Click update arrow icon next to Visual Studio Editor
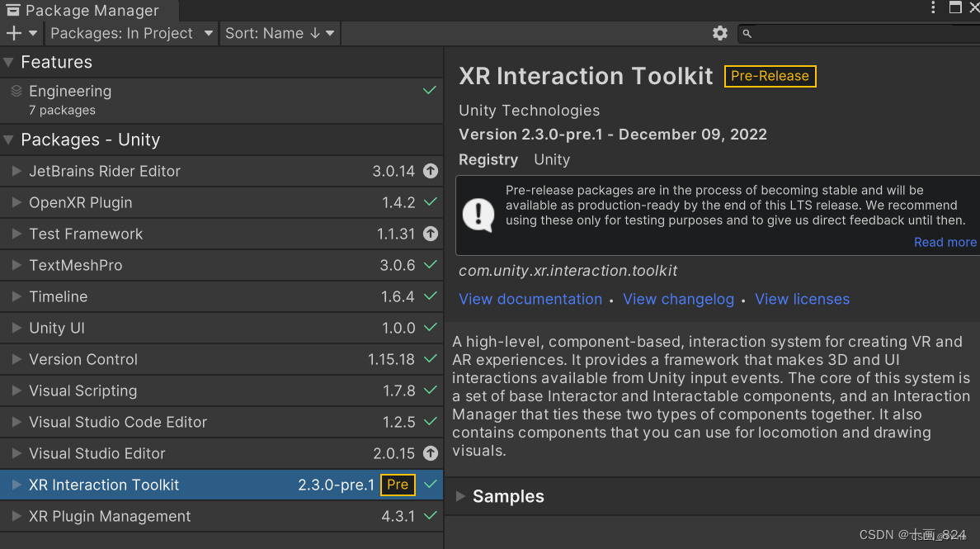This screenshot has width=980, height=549. pyautogui.click(x=431, y=453)
